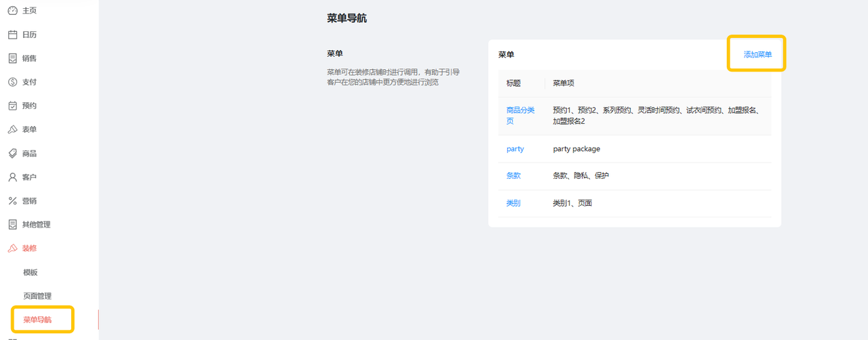
Task: Click the 菜单项 column header
Action: coord(564,83)
